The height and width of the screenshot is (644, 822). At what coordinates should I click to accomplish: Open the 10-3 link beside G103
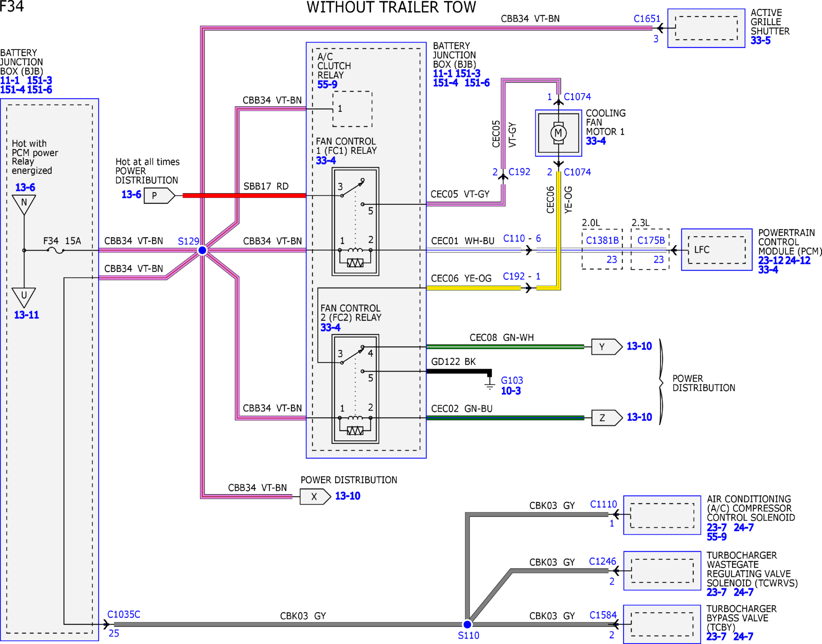511,391
